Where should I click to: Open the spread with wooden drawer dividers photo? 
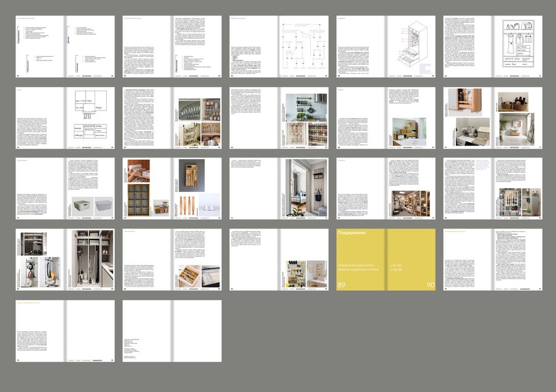pyautogui.click(x=172, y=259)
